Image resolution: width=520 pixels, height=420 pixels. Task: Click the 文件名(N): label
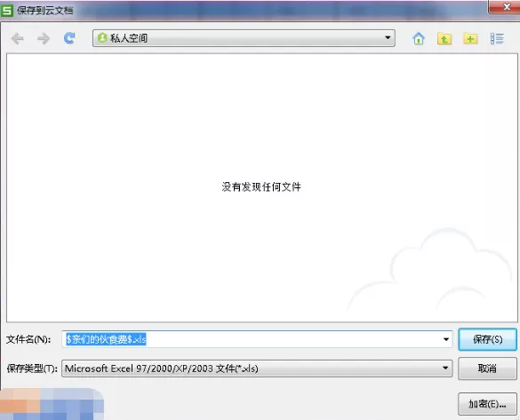28,339
